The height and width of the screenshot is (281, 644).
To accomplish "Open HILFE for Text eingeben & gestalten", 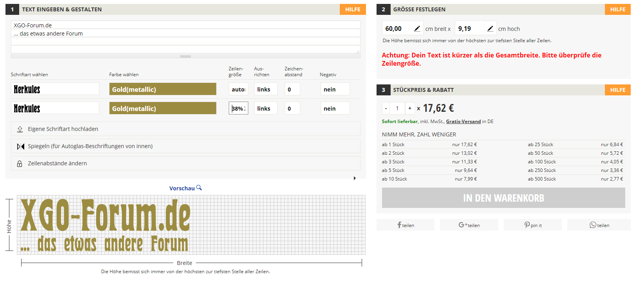I will pyautogui.click(x=352, y=9).
